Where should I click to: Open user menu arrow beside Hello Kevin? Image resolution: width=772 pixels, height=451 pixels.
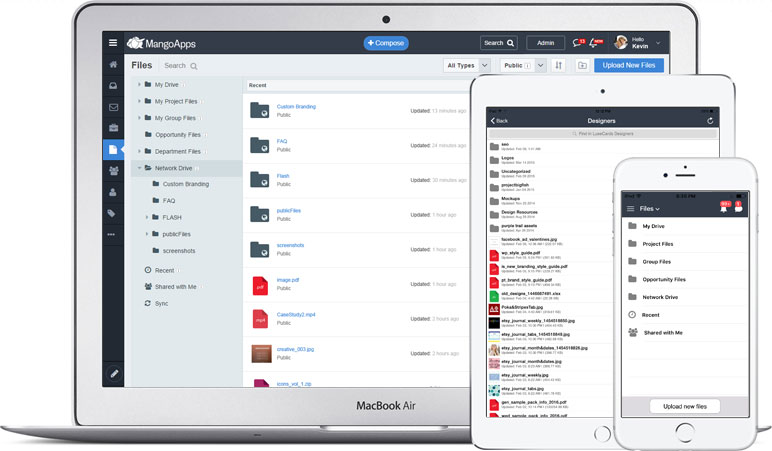click(x=658, y=43)
